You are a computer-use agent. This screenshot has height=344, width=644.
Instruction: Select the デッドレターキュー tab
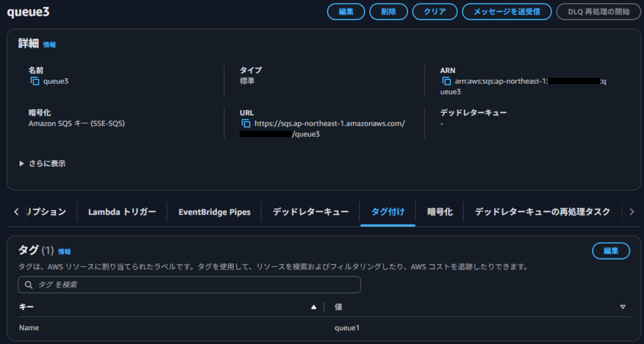coord(310,212)
